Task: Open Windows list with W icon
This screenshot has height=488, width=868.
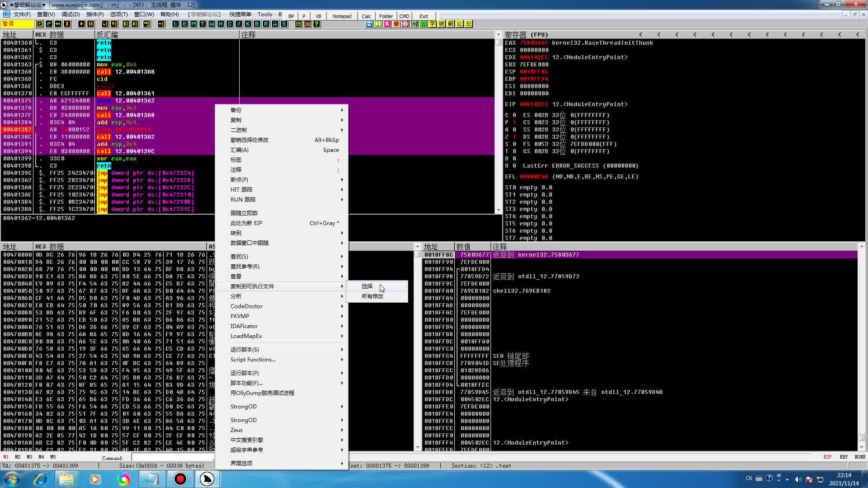Action: [212, 24]
